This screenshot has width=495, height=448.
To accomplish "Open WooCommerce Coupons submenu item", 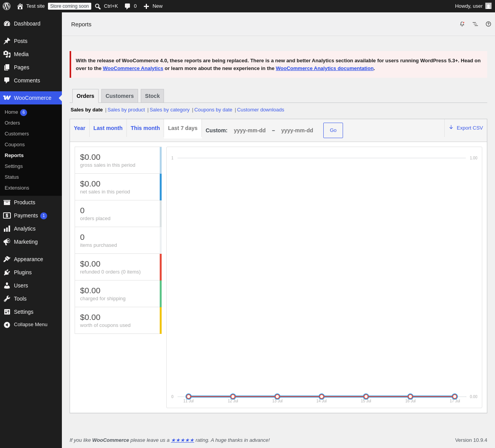I will click(x=31, y=145).
